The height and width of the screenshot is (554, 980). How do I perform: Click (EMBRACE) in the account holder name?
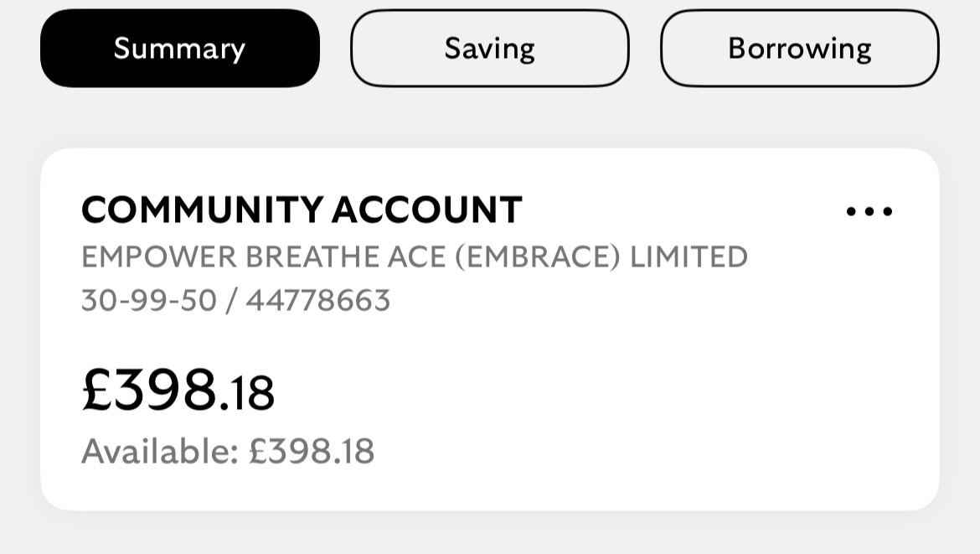[538, 256]
